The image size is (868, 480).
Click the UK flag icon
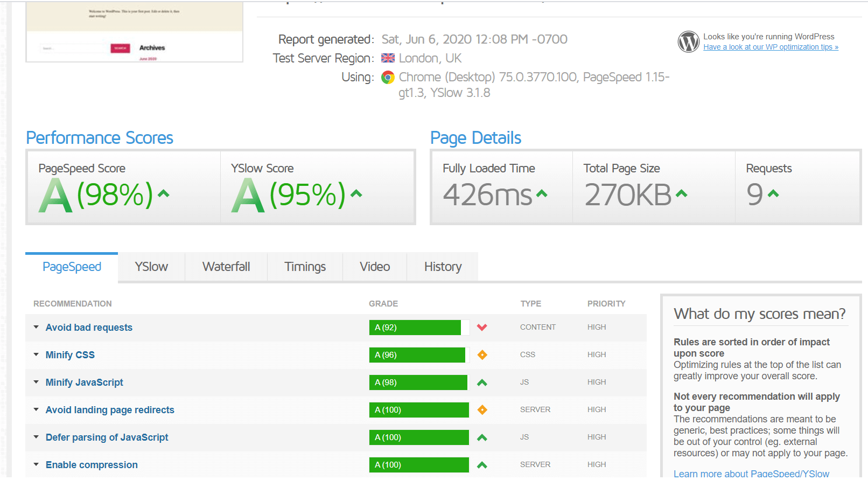click(388, 58)
